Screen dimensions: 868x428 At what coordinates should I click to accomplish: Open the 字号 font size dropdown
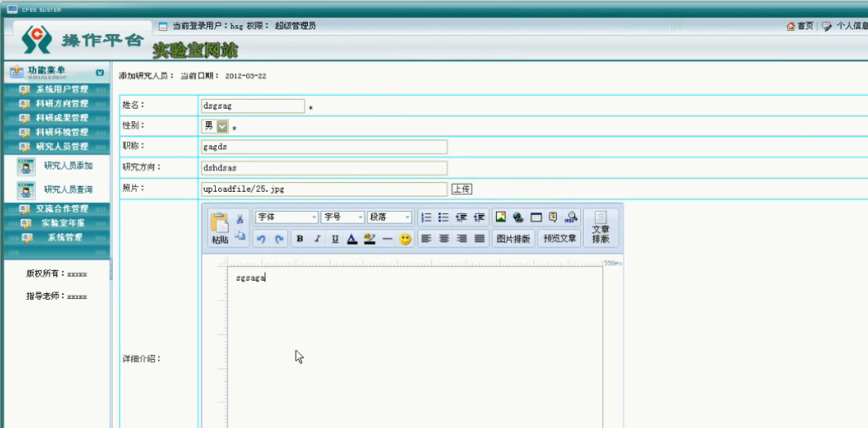[x=343, y=217]
